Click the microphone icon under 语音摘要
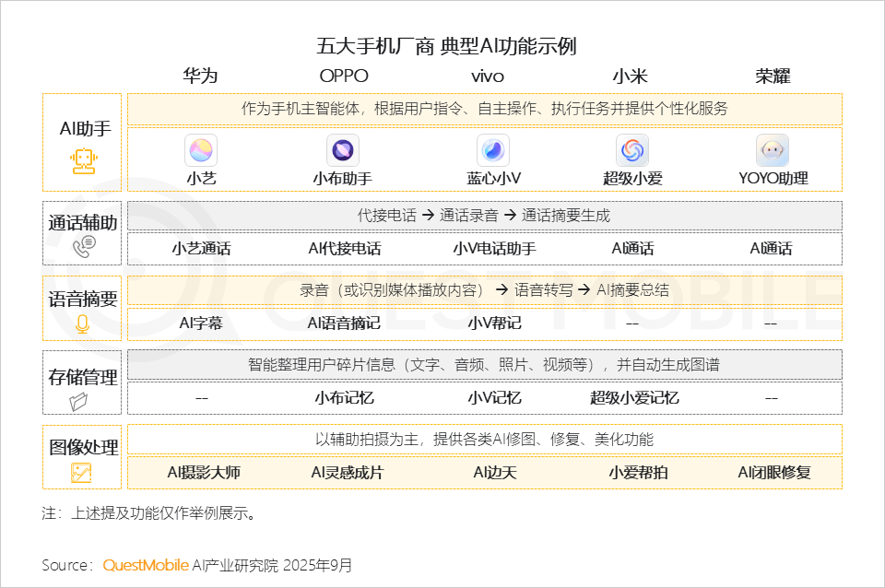The width and height of the screenshot is (885, 588). (82, 323)
